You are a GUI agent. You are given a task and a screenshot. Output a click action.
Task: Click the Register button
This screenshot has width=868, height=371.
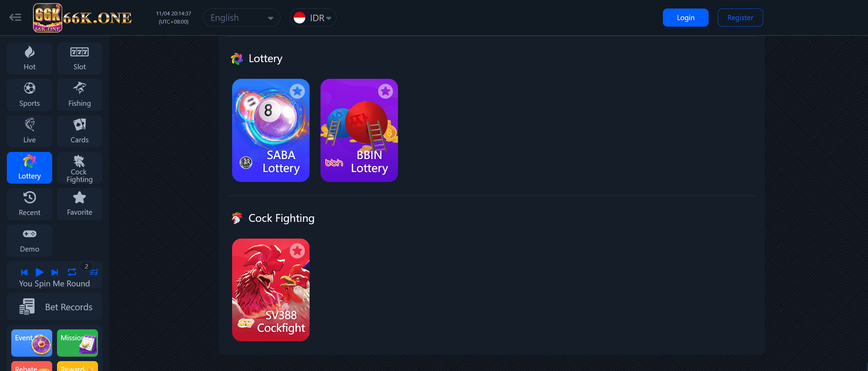pos(740,18)
